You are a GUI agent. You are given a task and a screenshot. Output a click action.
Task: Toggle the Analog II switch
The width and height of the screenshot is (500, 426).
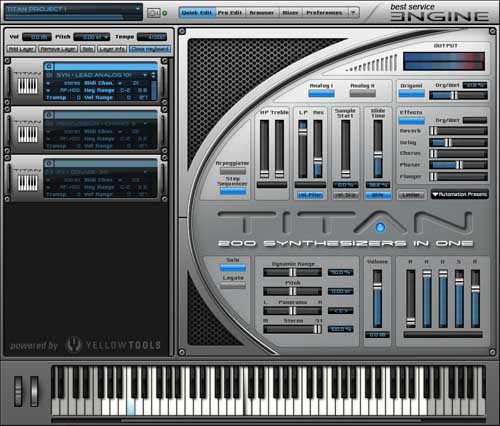362,94
